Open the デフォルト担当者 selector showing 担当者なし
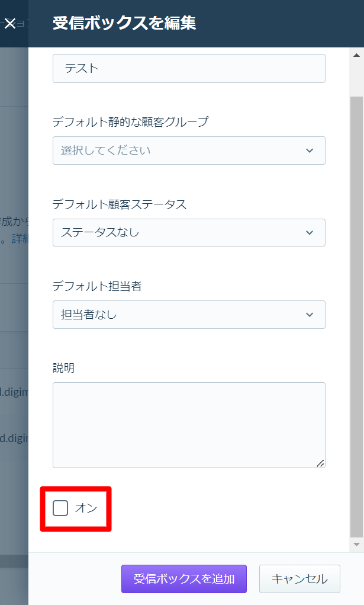The height and width of the screenshot is (605, 364). (x=188, y=315)
